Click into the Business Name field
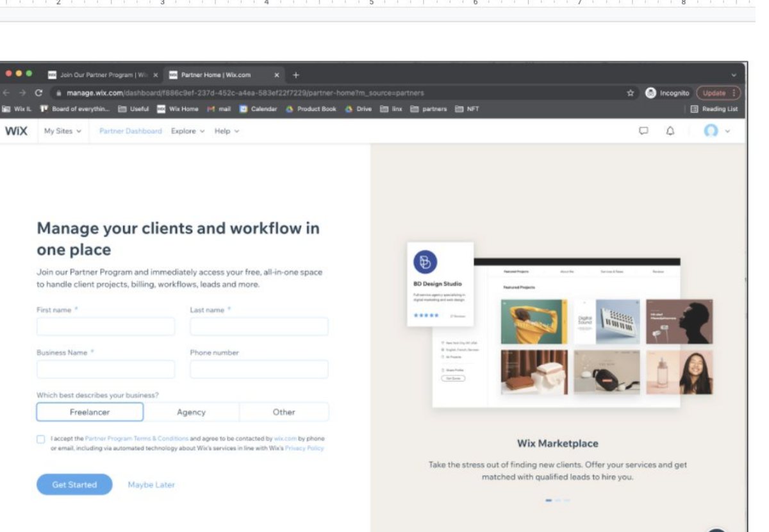The height and width of the screenshot is (532, 769). pos(106,369)
